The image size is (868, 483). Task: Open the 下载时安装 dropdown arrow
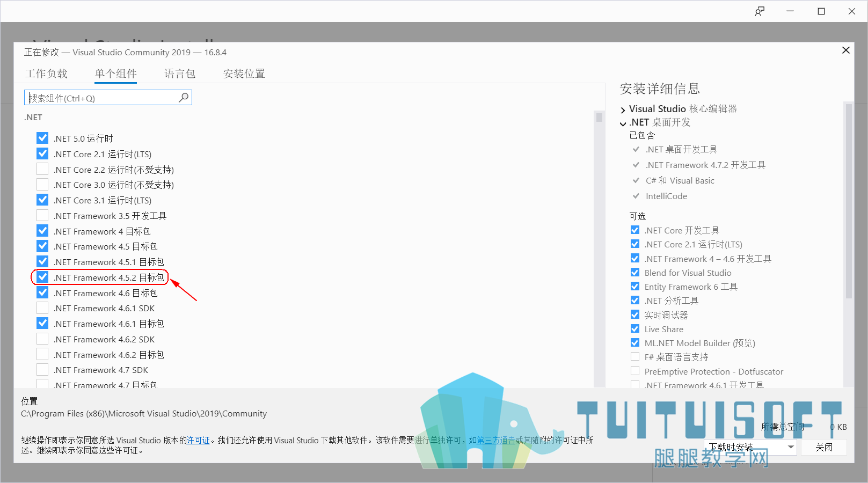tap(790, 447)
